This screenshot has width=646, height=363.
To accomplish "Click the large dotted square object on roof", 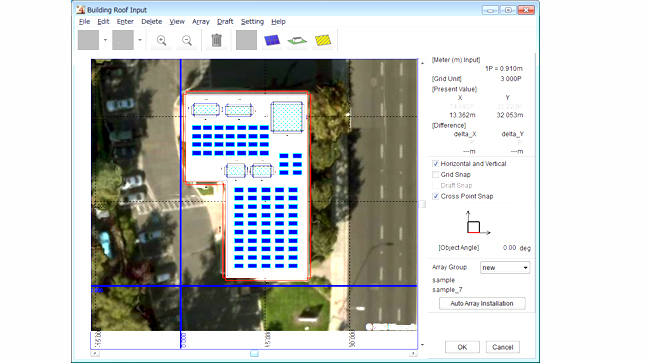I will [x=287, y=117].
